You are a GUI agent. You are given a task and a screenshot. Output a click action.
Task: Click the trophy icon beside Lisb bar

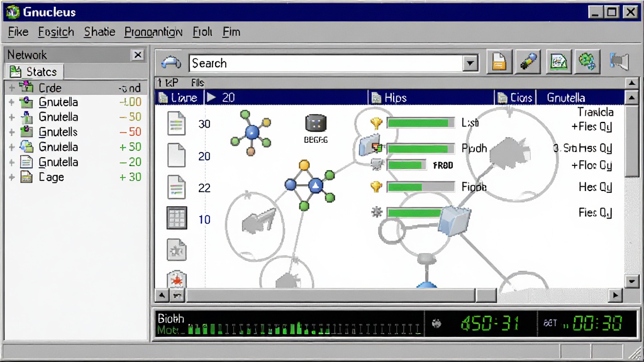(x=376, y=123)
